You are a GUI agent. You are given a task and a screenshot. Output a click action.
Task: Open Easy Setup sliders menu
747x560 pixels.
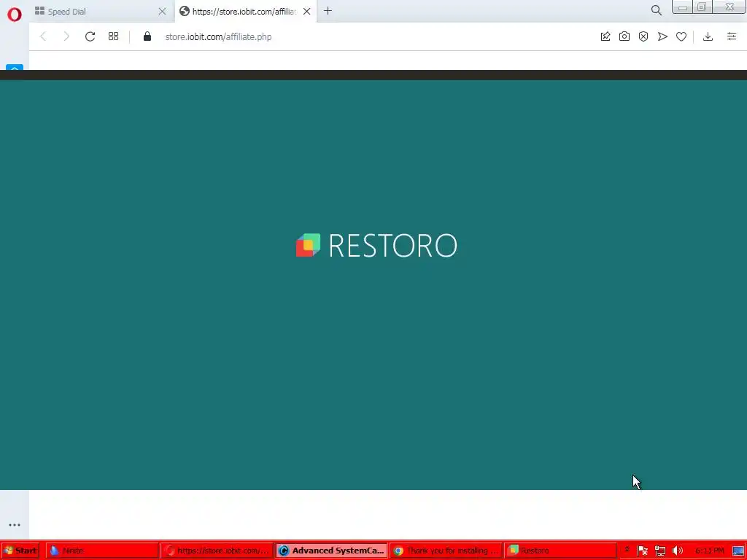click(x=732, y=36)
